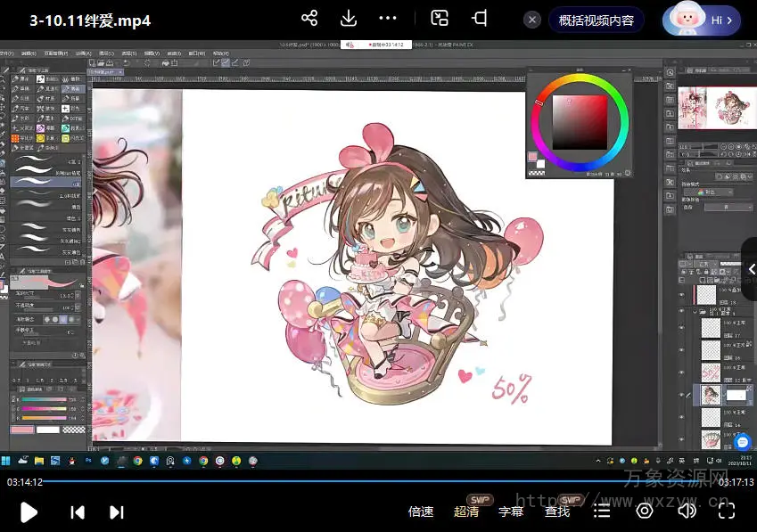Go back to the previous video

tap(78, 512)
